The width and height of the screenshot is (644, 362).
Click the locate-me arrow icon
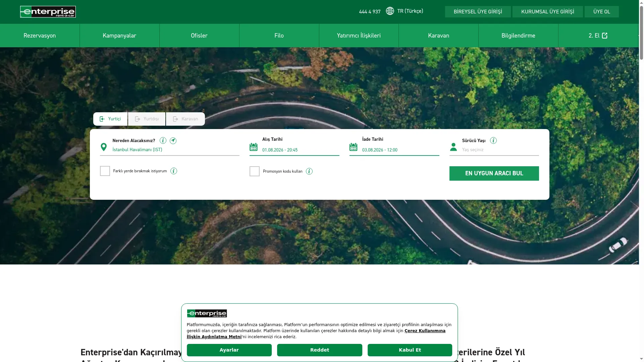click(173, 140)
